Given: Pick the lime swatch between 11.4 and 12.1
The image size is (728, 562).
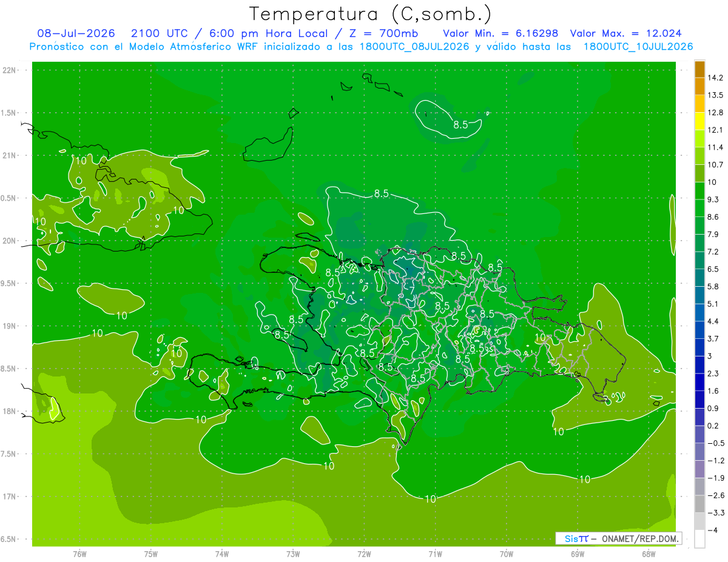Looking at the screenshot, I should pos(699,139).
